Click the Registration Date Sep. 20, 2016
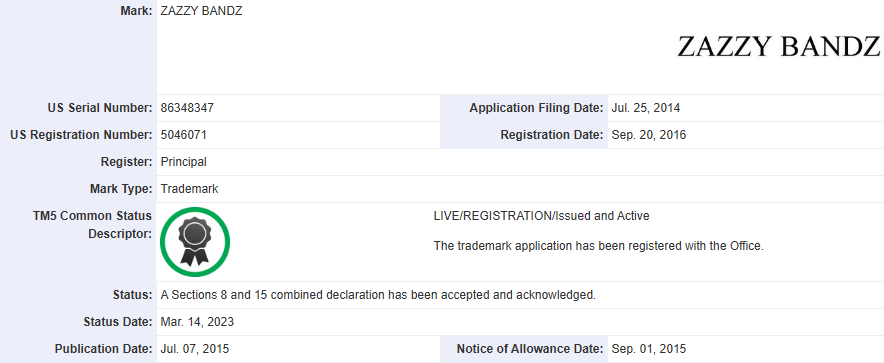The width and height of the screenshot is (884, 363). 648,135
